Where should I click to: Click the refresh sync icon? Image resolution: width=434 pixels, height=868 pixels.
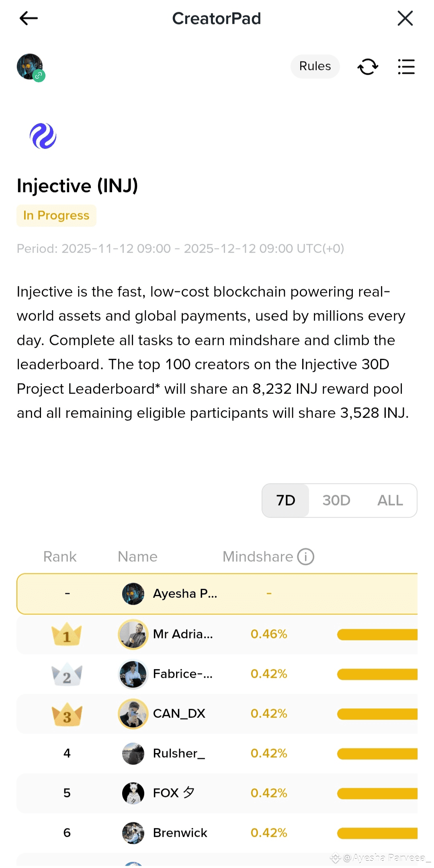[x=368, y=67]
